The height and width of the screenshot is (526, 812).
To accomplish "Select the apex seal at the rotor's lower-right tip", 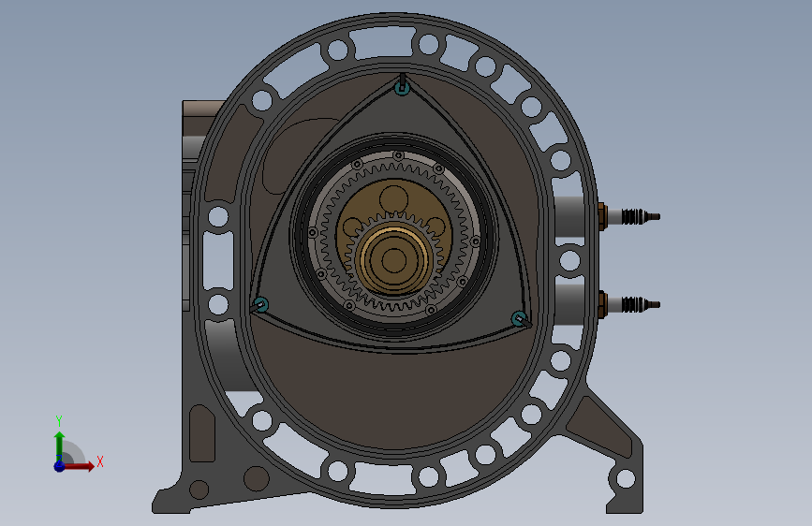I will [x=521, y=319].
